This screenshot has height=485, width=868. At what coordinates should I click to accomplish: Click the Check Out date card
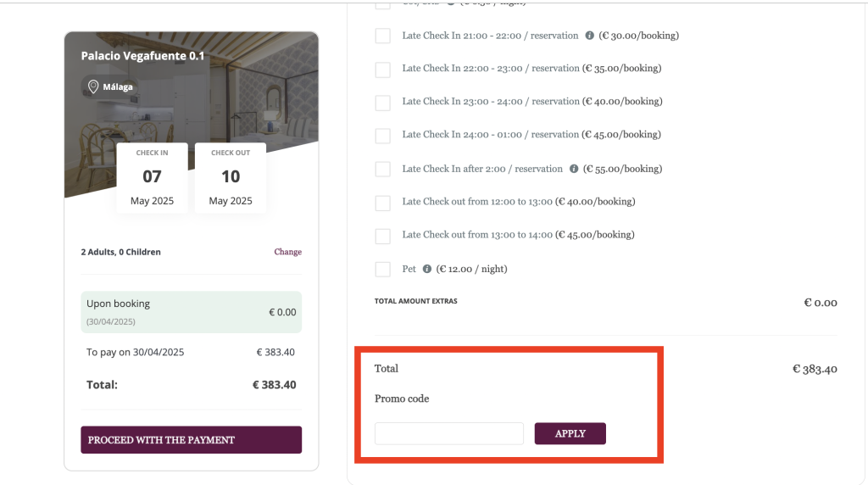pyautogui.click(x=231, y=177)
